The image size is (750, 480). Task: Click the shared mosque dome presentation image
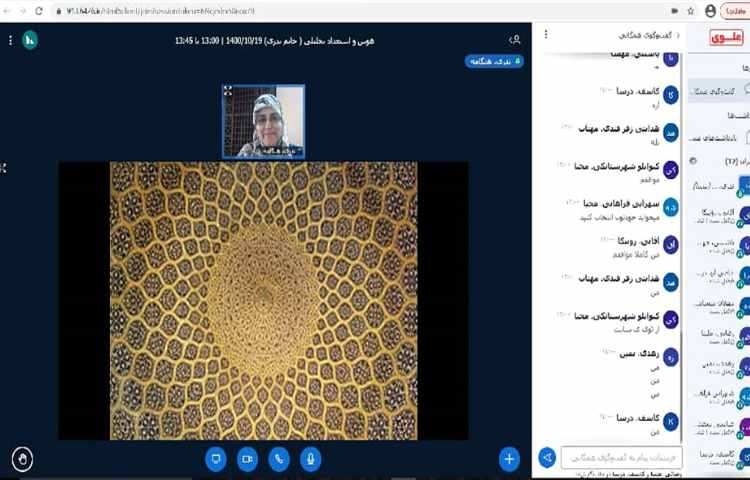tap(264, 300)
